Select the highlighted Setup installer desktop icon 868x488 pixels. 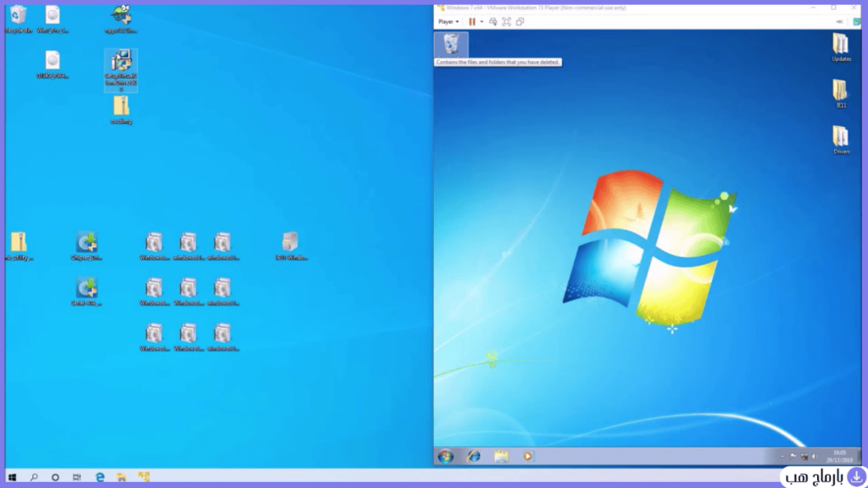click(x=120, y=70)
